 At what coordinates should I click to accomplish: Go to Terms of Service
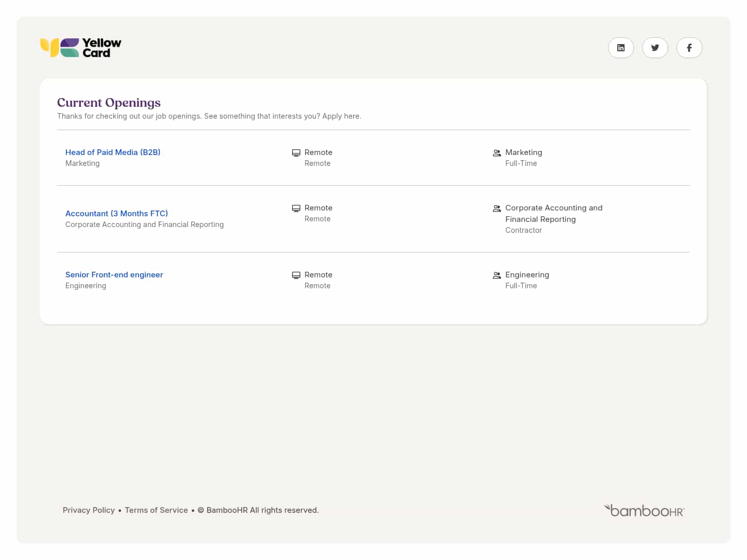point(156,510)
